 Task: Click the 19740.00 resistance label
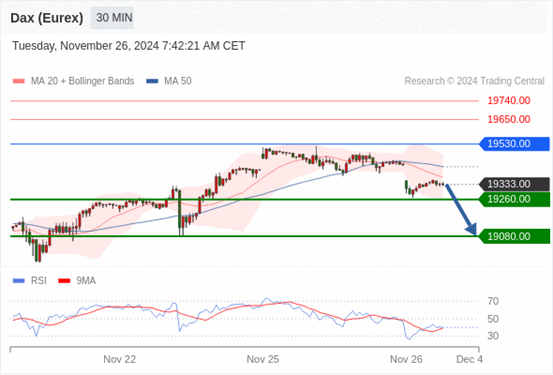tap(509, 101)
